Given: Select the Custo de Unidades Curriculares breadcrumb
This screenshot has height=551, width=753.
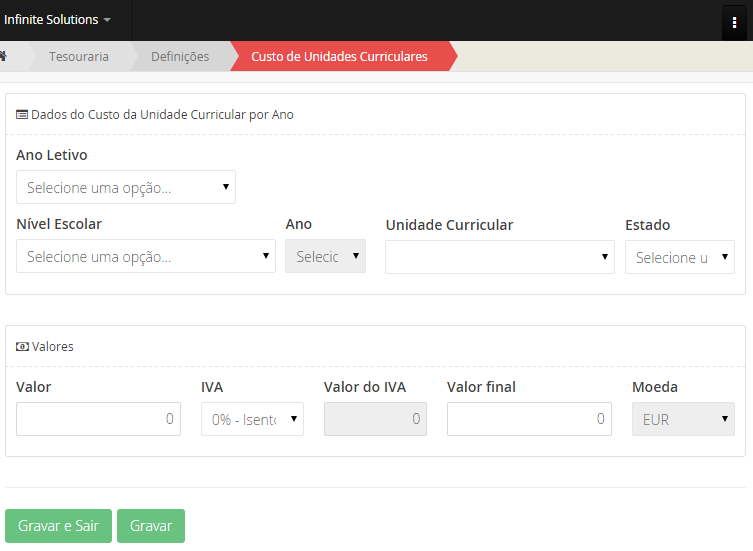Looking at the screenshot, I should (x=339, y=57).
